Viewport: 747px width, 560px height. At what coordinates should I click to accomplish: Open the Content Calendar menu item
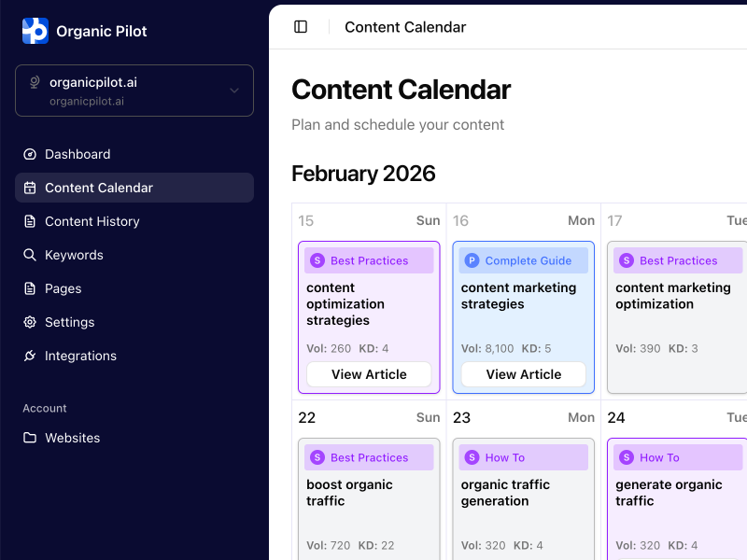pyautogui.click(x=99, y=188)
